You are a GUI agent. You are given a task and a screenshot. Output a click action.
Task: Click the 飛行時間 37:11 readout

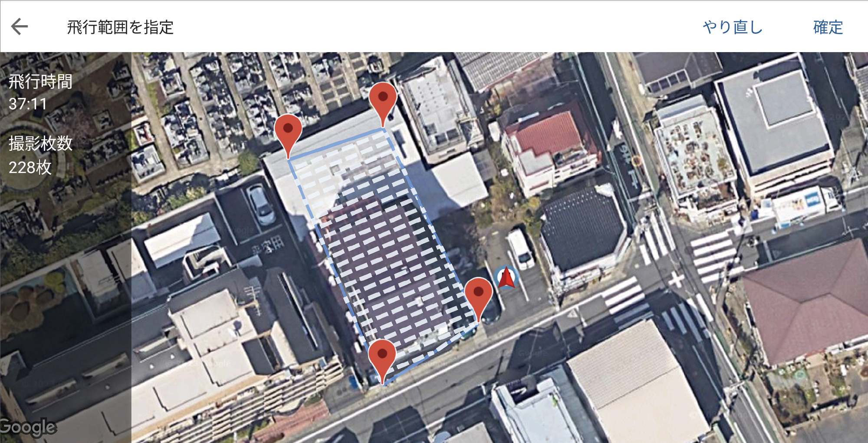point(40,92)
